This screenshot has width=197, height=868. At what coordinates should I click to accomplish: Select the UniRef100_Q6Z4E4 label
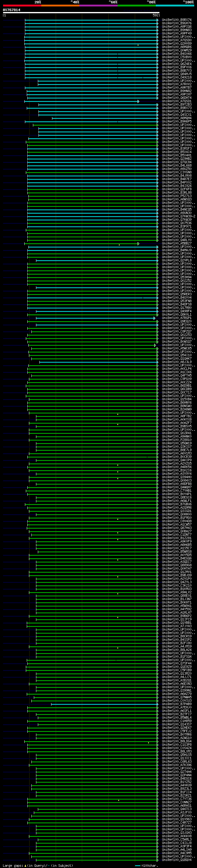(x=177, y=64)
